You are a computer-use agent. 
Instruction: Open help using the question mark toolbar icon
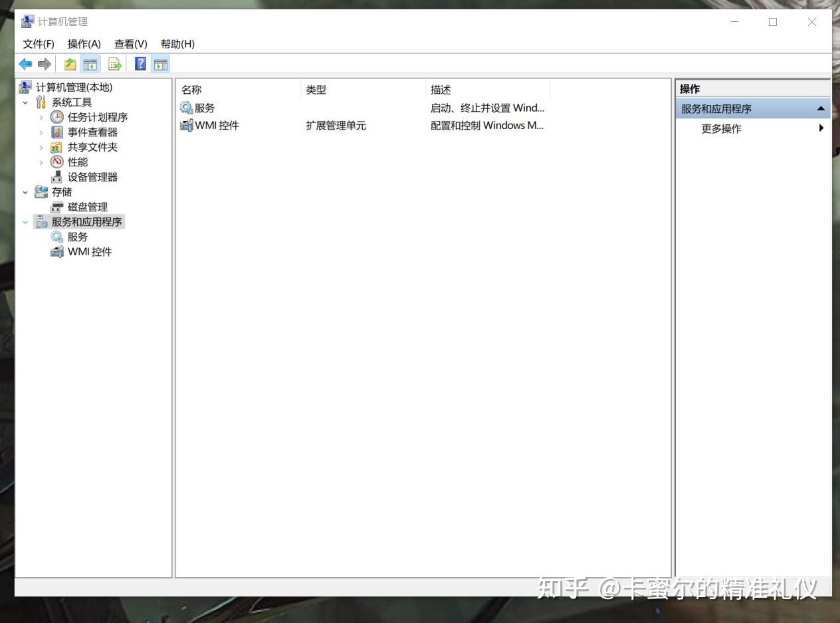[x=140, y=64]
